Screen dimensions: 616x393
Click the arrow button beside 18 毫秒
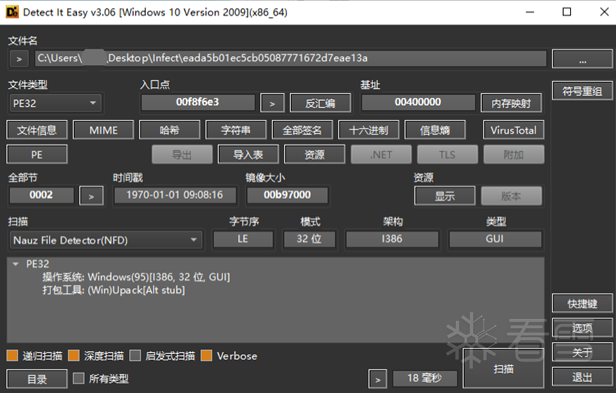[x=378, y=379]
